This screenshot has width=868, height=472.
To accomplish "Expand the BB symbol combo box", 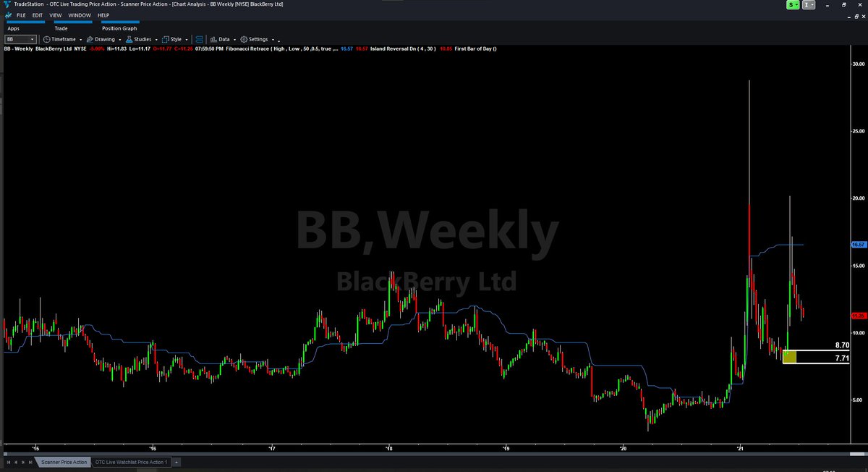I will pyautogui.click(x=33, y=39).
